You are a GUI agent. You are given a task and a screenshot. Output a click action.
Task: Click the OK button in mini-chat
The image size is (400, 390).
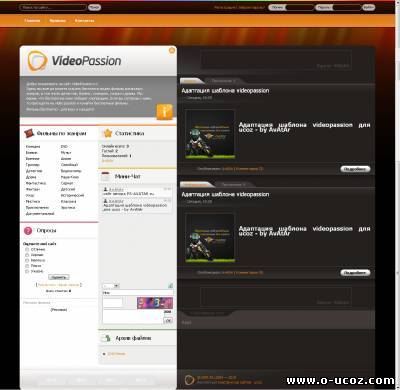(168, 320)
